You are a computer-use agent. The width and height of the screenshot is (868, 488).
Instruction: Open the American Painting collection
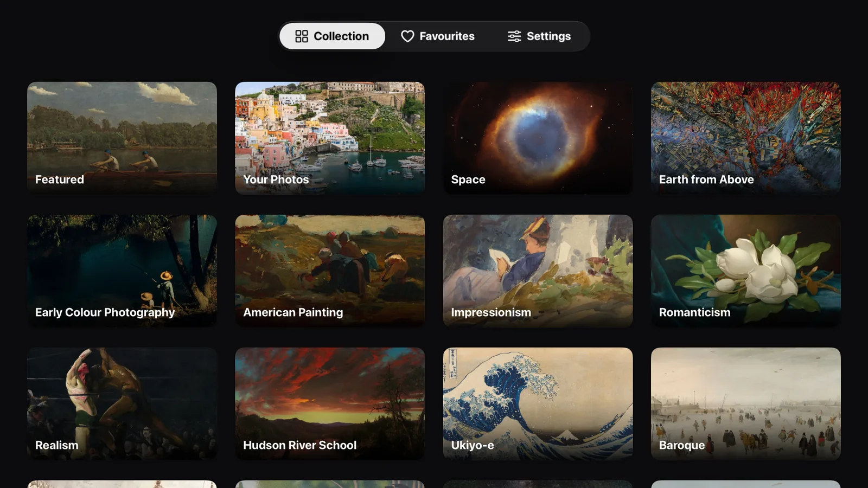330,271
